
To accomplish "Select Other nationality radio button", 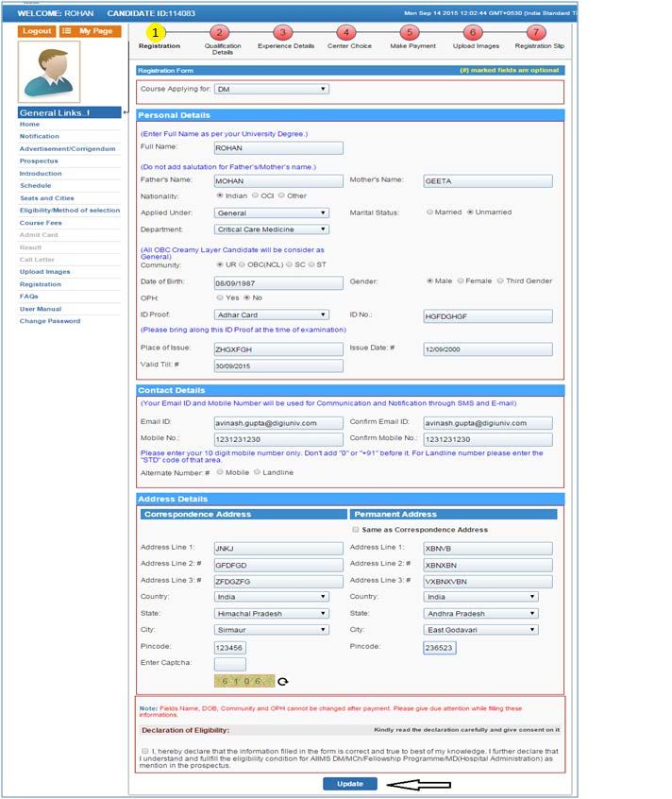I will (x=281, y=195).
